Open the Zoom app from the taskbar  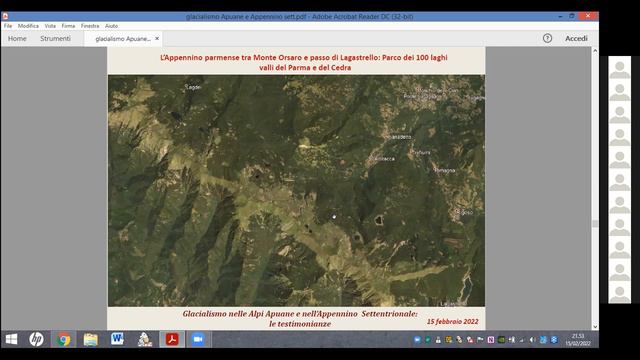[x=198, y=339]
